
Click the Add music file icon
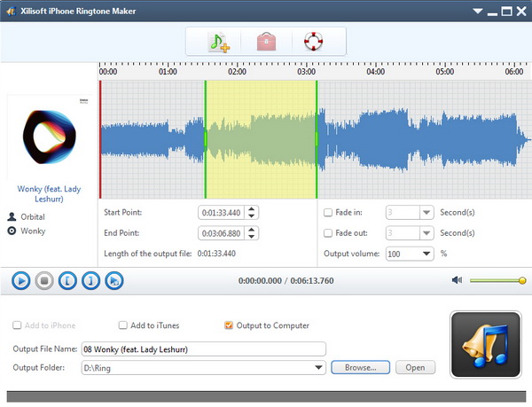tap(218, 42)
